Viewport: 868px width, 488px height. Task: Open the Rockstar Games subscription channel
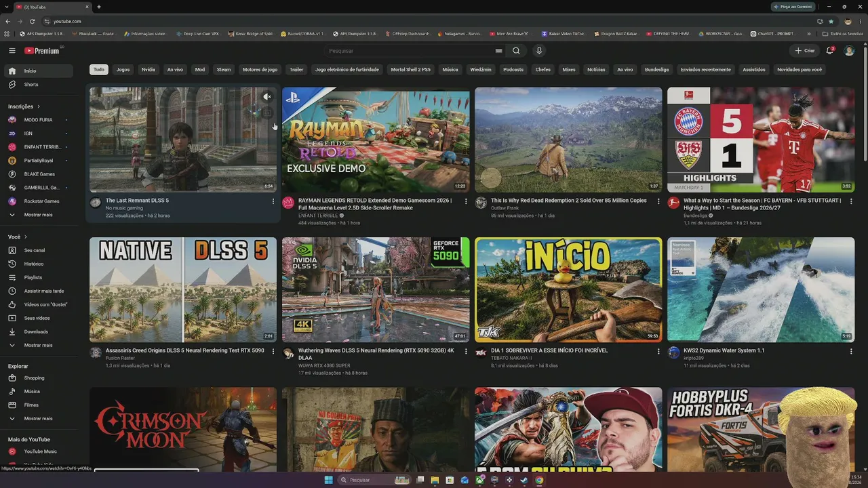39,201
